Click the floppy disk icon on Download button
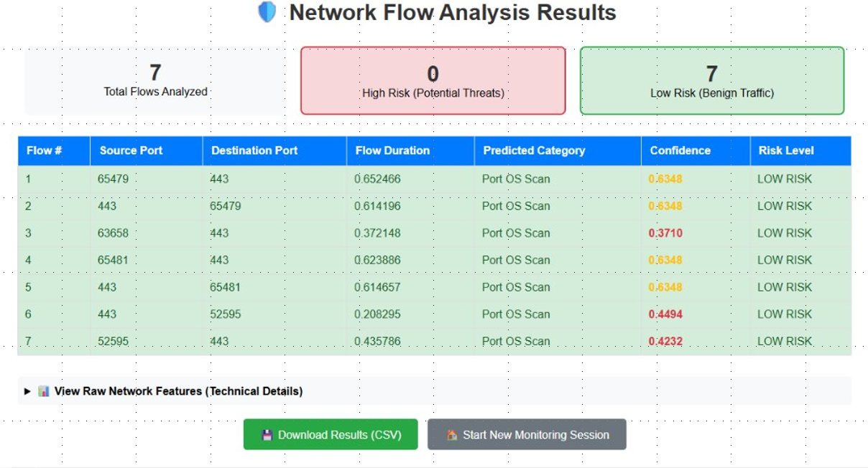The height and width of the screenshot is (468, 868). pos(267,435)
